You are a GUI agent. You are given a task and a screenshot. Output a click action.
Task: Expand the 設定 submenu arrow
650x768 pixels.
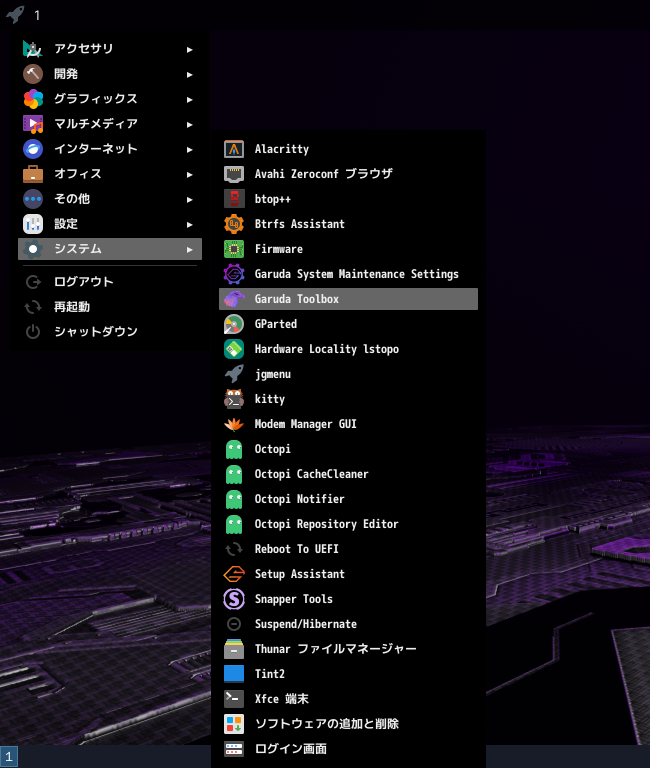tap(190, 224)
